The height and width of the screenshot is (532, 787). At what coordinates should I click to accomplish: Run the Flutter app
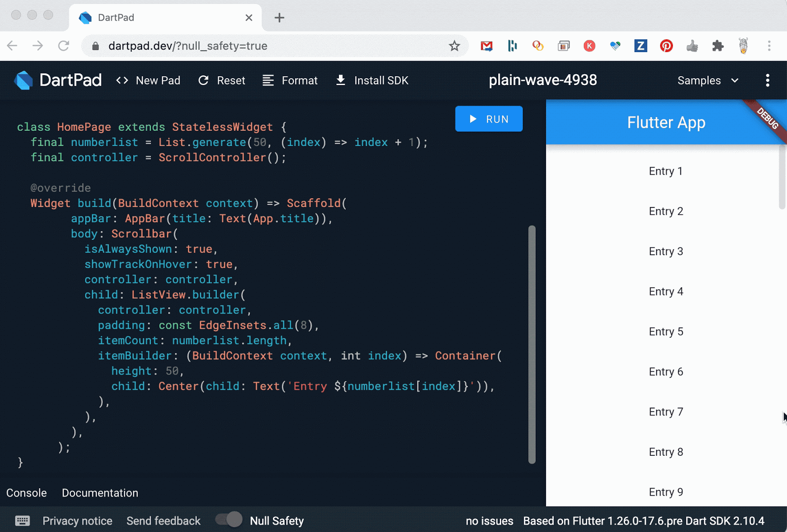pos(488,118)
